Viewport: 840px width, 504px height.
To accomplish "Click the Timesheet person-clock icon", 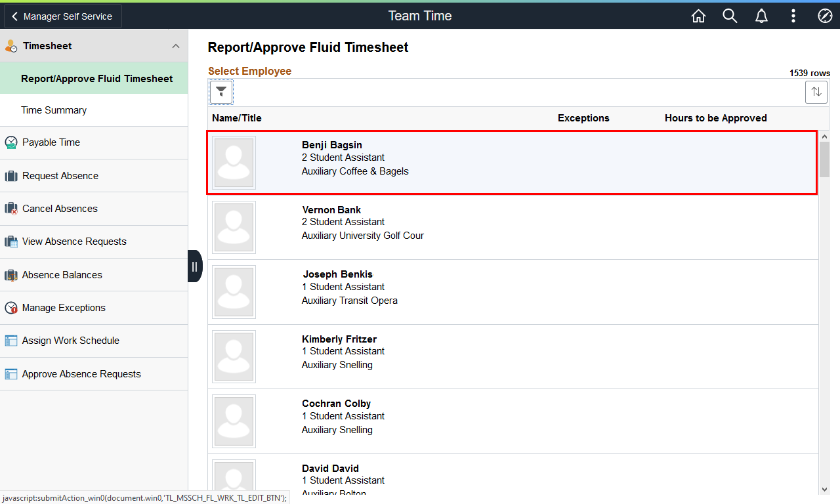I will pyautogui.click(x=11, y=47).
